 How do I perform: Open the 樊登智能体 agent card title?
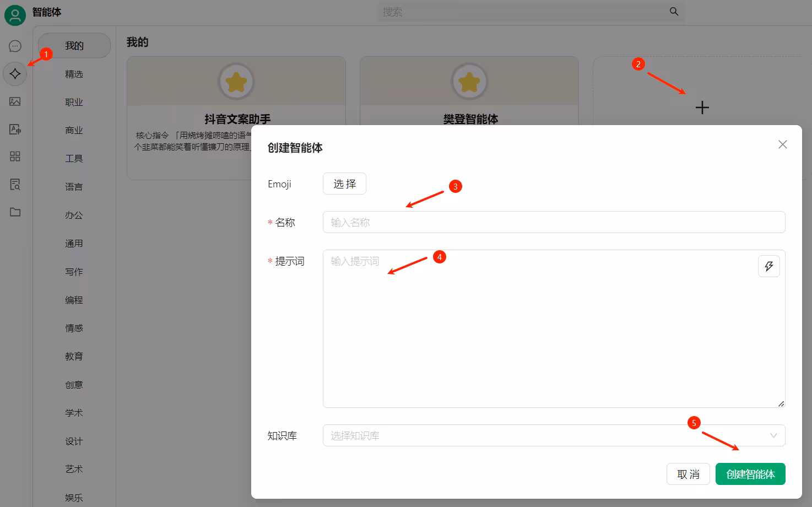[x=470, y=118]
